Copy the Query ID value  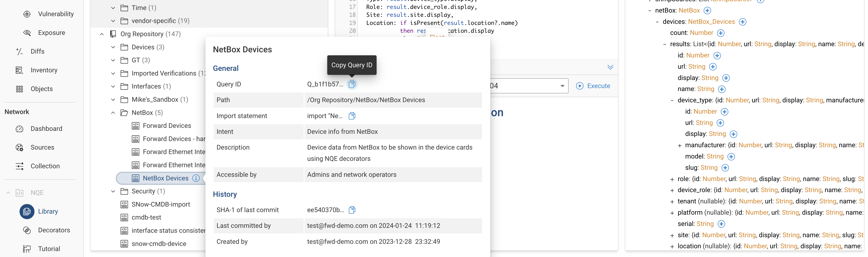(x=352, y=84)
